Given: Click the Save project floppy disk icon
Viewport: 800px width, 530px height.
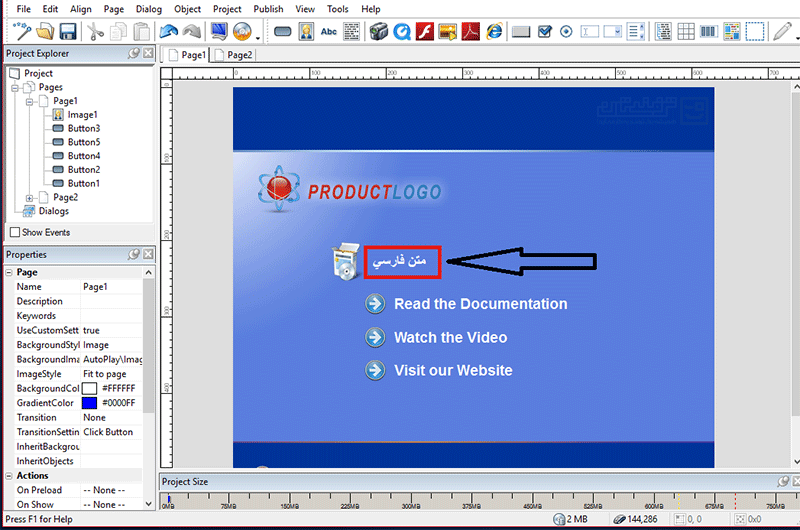Looking at the screenshot, I should coord(68,32).
